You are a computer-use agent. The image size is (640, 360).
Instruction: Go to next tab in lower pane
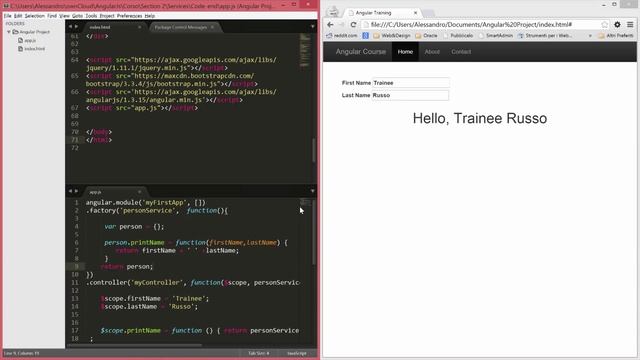(76, 191)
